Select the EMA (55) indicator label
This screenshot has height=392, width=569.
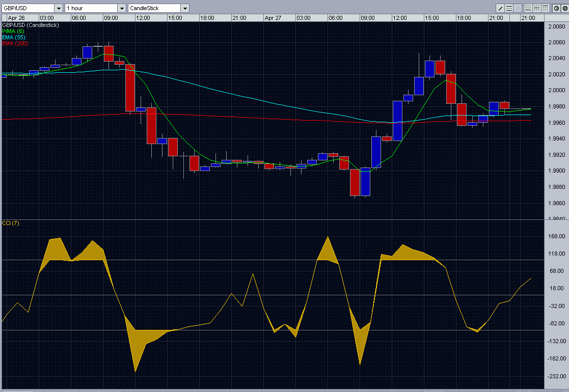click(13, 38)
